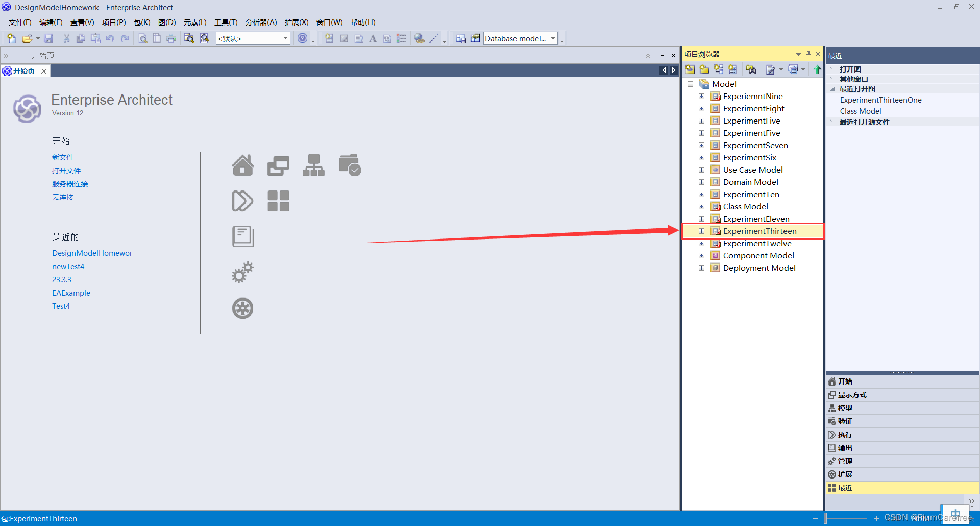
Task: Collapse the 最近打开图 section
Action: (x=832, y=89)
